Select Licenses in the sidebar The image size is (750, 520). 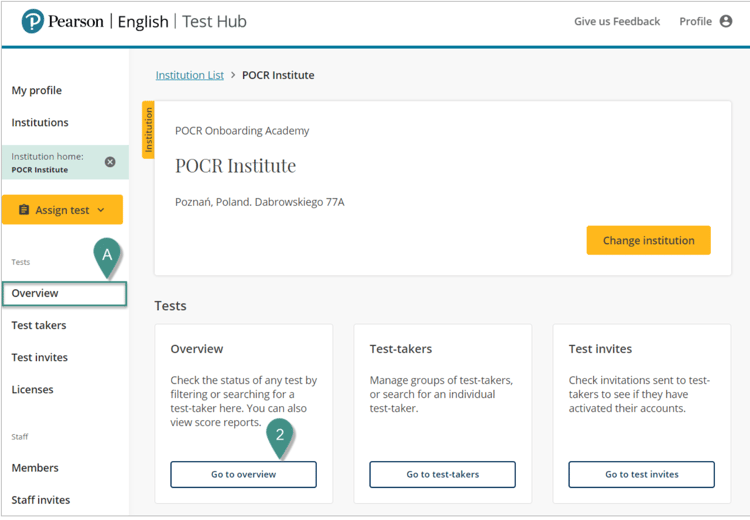[33, 389]
